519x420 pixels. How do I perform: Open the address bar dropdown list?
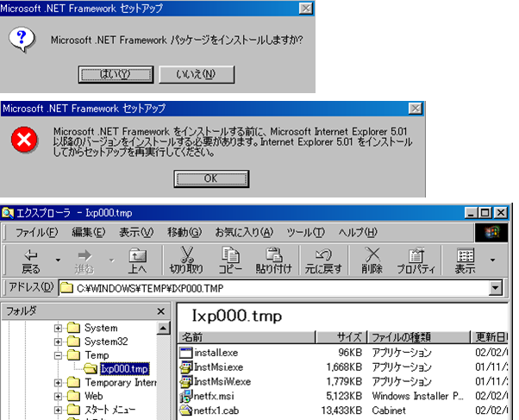click(x=496, y=288)
